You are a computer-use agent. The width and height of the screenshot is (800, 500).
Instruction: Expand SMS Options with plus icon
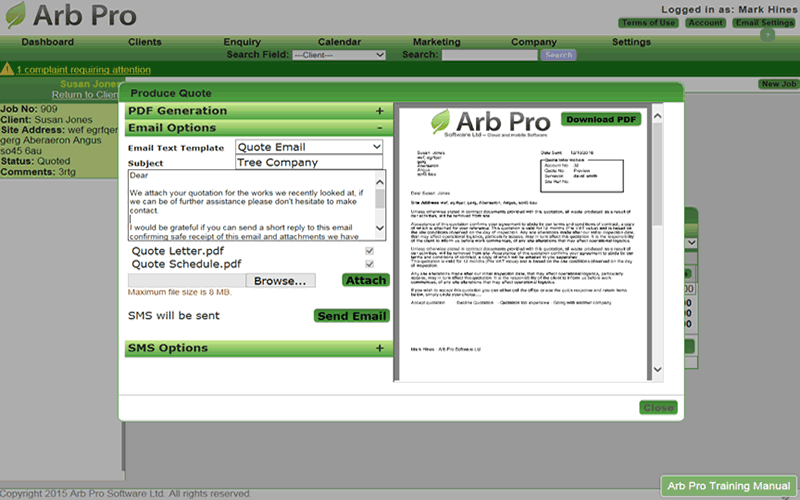click(x=380, y=348)
